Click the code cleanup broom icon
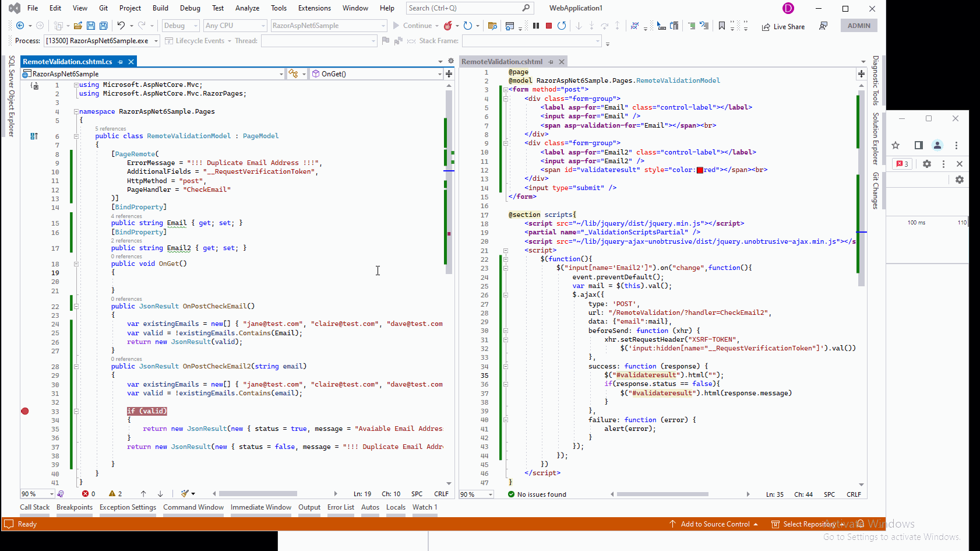The image size is (980, 551). pos(185,494)
